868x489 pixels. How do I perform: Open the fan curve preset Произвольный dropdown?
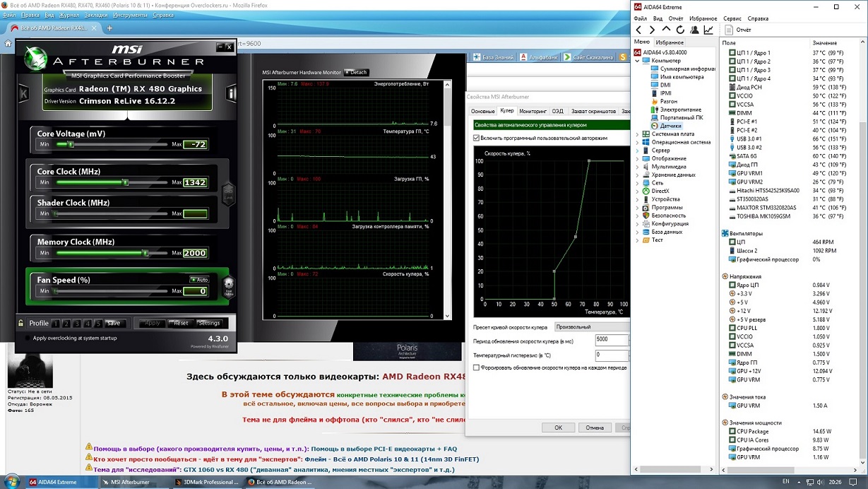tap(591, 327)
